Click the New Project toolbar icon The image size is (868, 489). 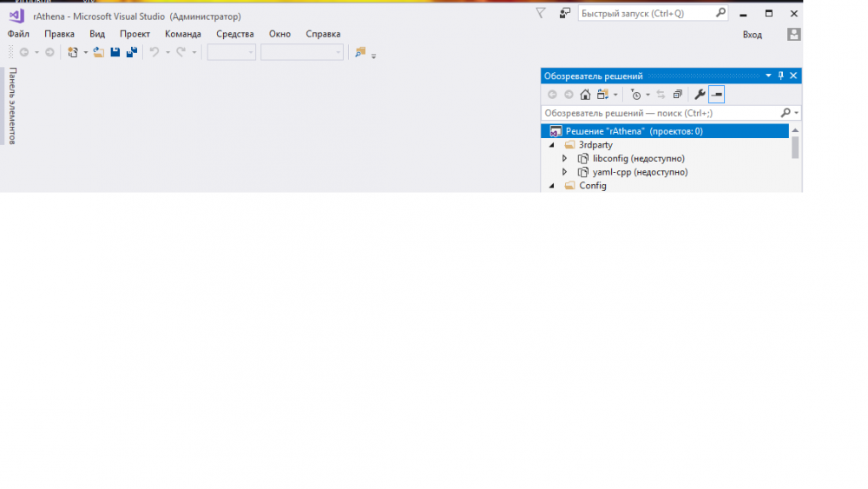coord(73,52)
